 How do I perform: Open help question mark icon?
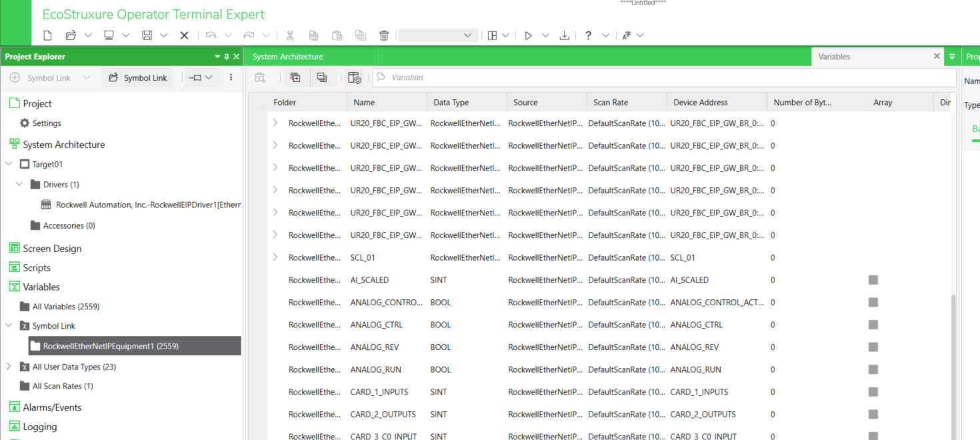click(x=588, y=35)
